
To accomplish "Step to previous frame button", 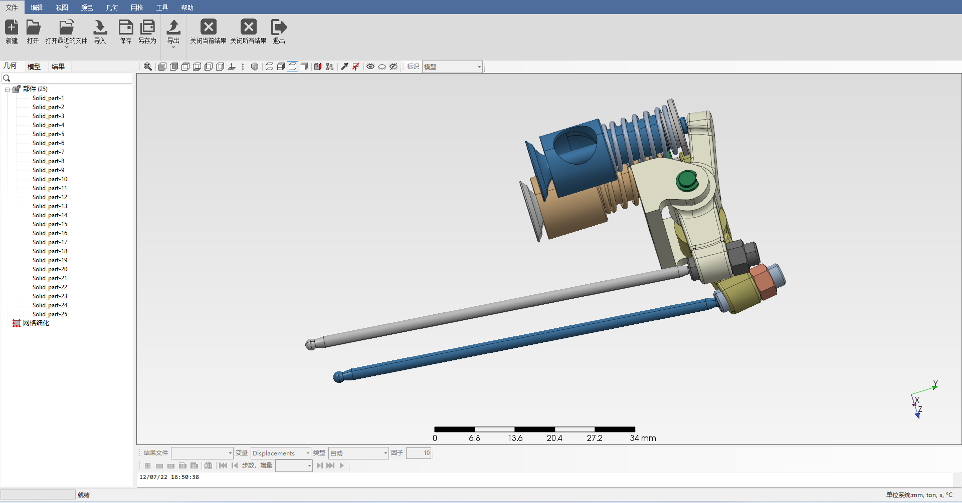I will pos(235,466).
